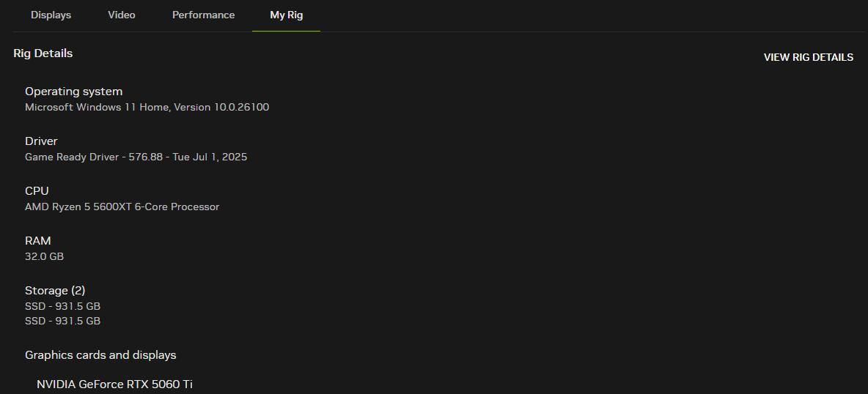Select the Performance tab
Image resolution: width=868 pixels, height=394 pixels.
click(x=203, y=15)
